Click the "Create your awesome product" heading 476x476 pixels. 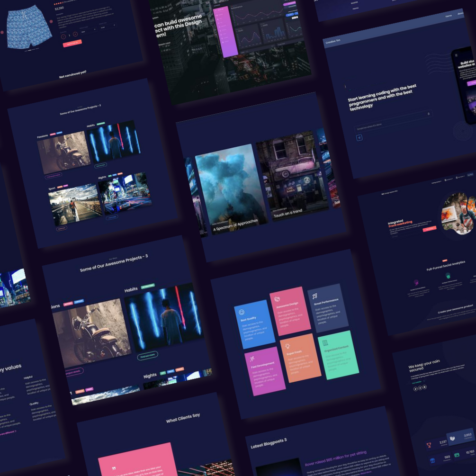pyautogui.click(x=455, y=310)
